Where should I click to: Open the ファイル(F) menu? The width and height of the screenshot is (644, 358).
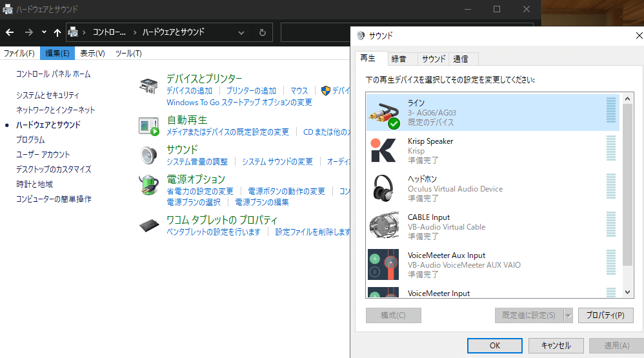click(19, 54)
